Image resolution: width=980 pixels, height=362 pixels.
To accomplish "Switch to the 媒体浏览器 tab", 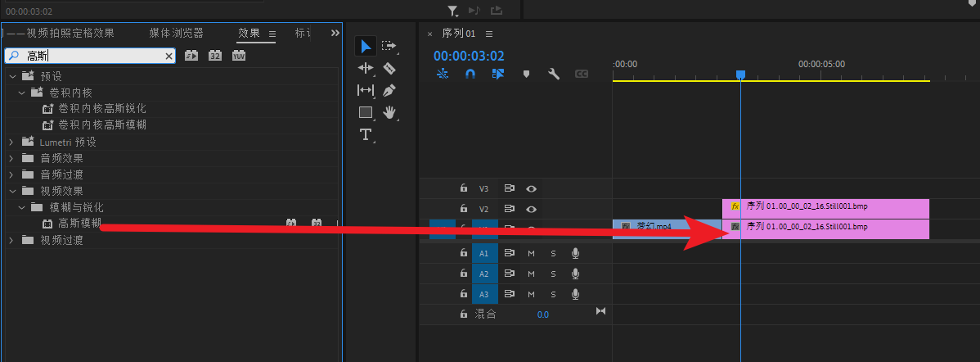I will click(x=176, y=34).
